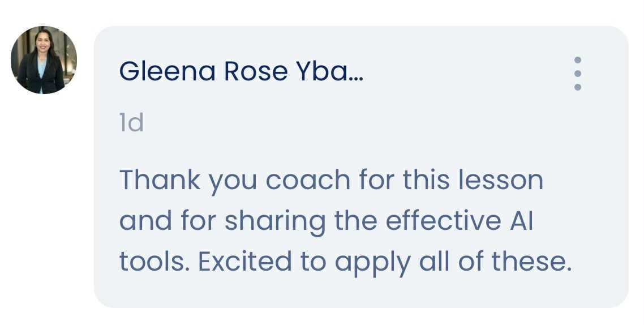Click the word 'tools.' in the comment
The image size is (644, 325).
[152, 262]
